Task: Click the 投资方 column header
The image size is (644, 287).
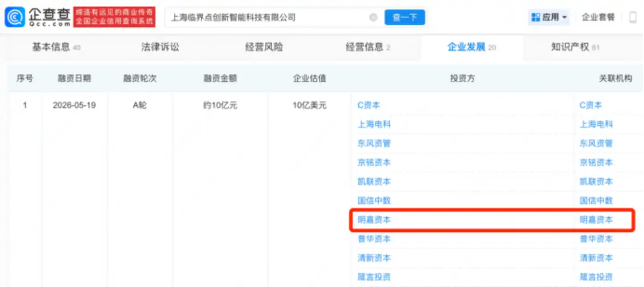Action: (462, 78)
